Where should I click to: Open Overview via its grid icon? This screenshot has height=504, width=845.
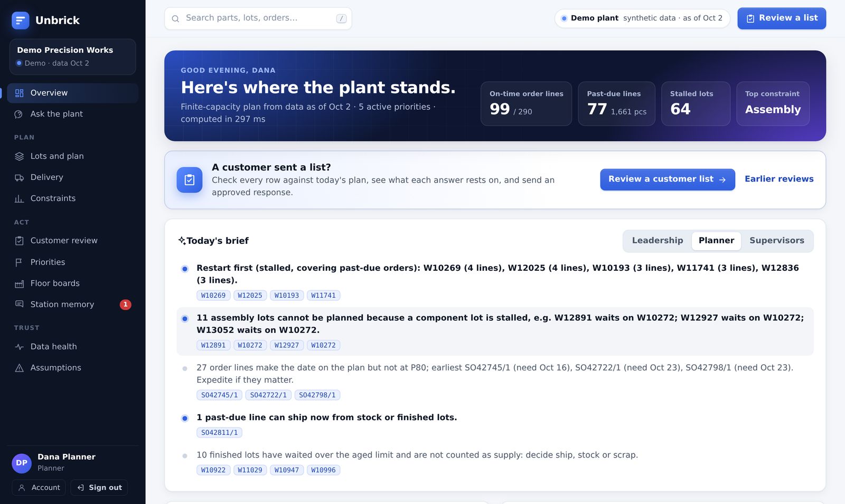19,93
